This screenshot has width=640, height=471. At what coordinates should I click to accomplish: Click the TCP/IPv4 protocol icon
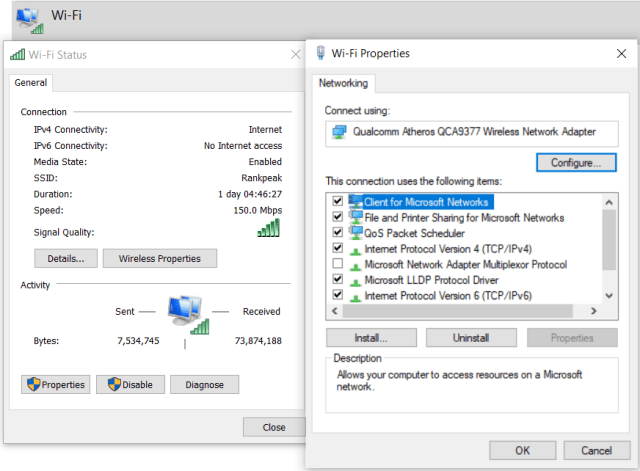pos(356,250)
